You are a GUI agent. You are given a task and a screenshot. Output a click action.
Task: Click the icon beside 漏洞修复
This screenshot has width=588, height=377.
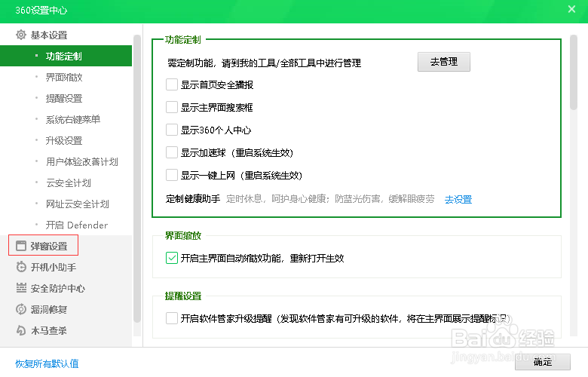coord(21,309)
